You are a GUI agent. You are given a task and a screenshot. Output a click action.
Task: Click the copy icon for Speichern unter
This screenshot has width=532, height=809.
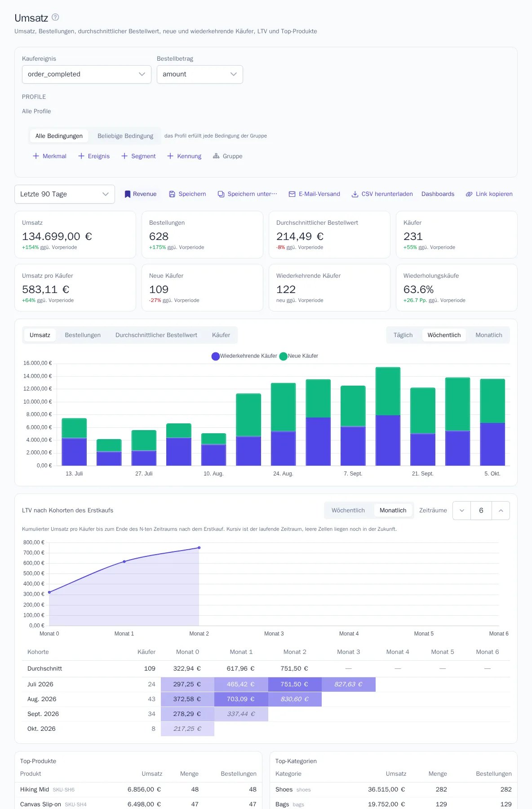click(x=221, y=194)
